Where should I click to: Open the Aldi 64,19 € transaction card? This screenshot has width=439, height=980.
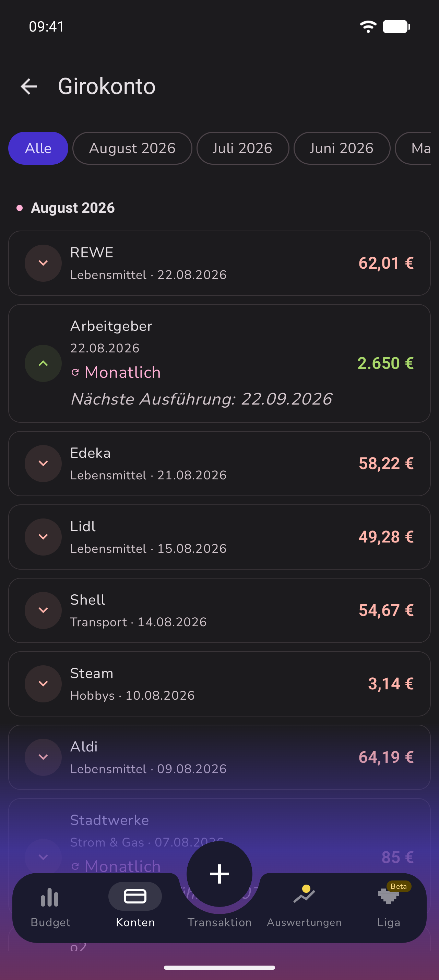tap(219, 757)
